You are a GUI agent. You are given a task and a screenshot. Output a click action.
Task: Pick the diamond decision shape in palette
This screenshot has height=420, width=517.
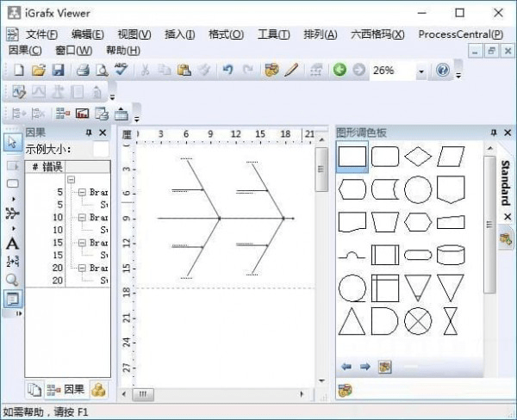coord(418,157)
